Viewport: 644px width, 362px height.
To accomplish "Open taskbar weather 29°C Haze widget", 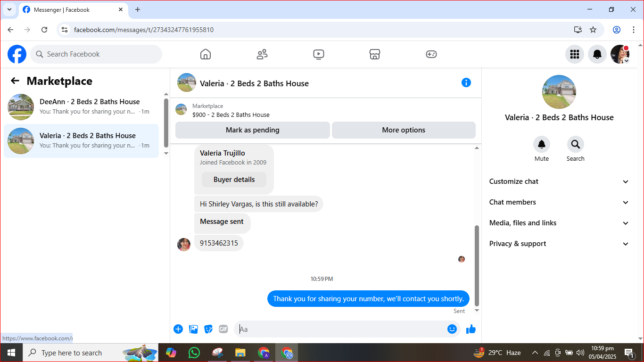I will pyautogui.click(x=498, y=353).
